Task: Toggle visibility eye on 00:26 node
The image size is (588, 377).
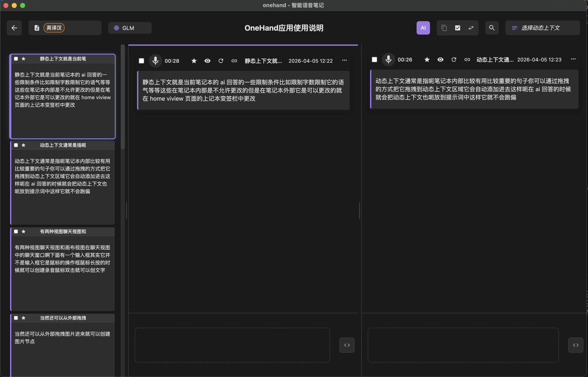Action: 440,60
